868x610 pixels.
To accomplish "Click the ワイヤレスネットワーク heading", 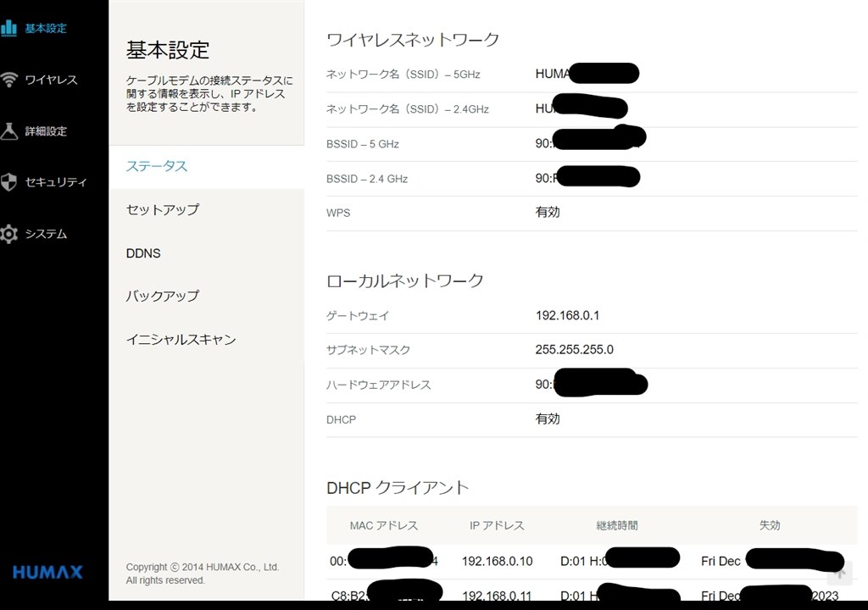I will tap(413, 40).
